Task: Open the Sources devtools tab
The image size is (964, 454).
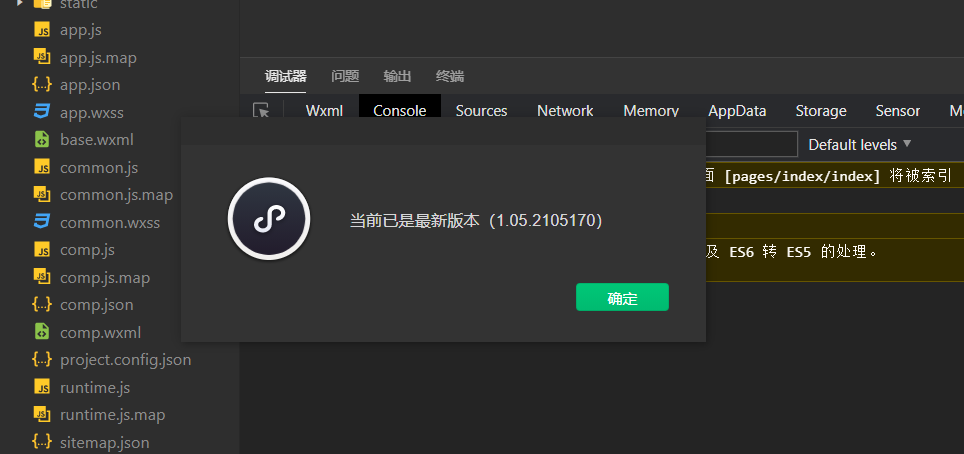Action: coord(481,111)
